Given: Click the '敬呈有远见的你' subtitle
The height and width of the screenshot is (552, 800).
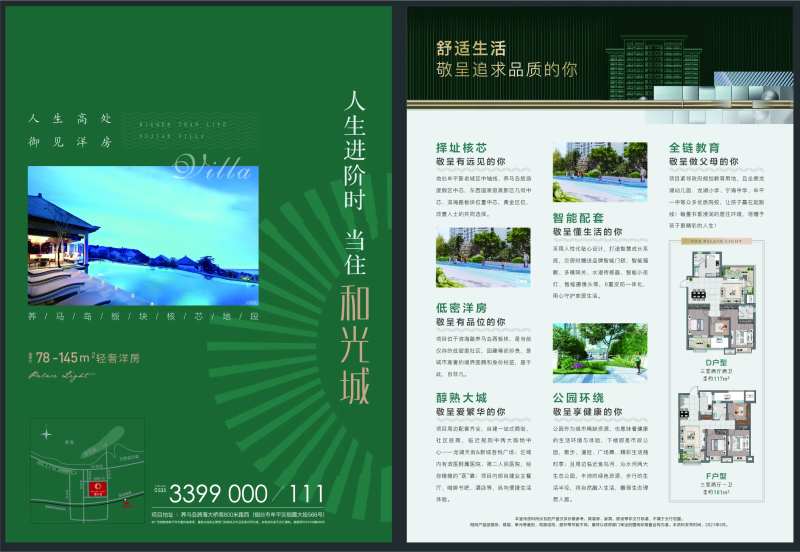Looking at the screenshot, I should (470, 162).
